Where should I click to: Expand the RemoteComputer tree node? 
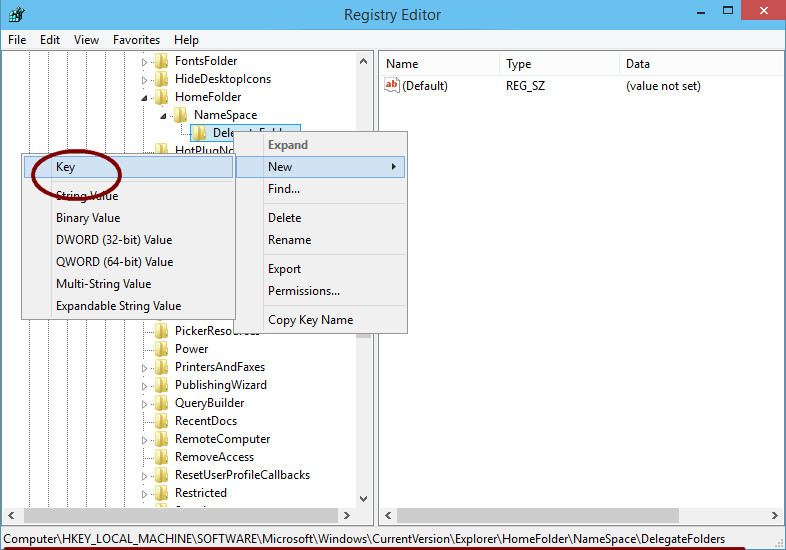pyautogui.click(x=144, y=439)
